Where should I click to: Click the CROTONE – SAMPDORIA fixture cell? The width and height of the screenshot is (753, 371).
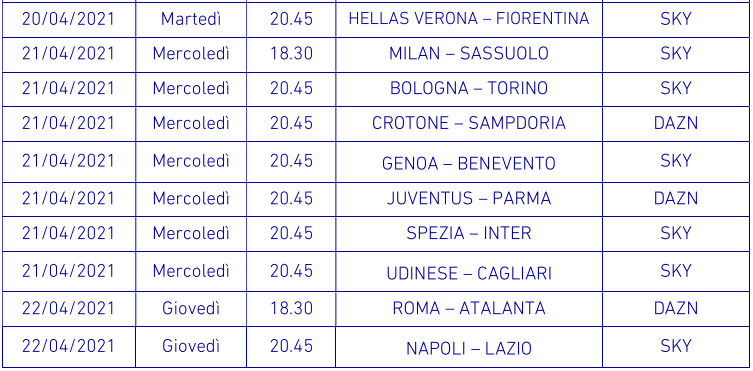pos(469,123)
